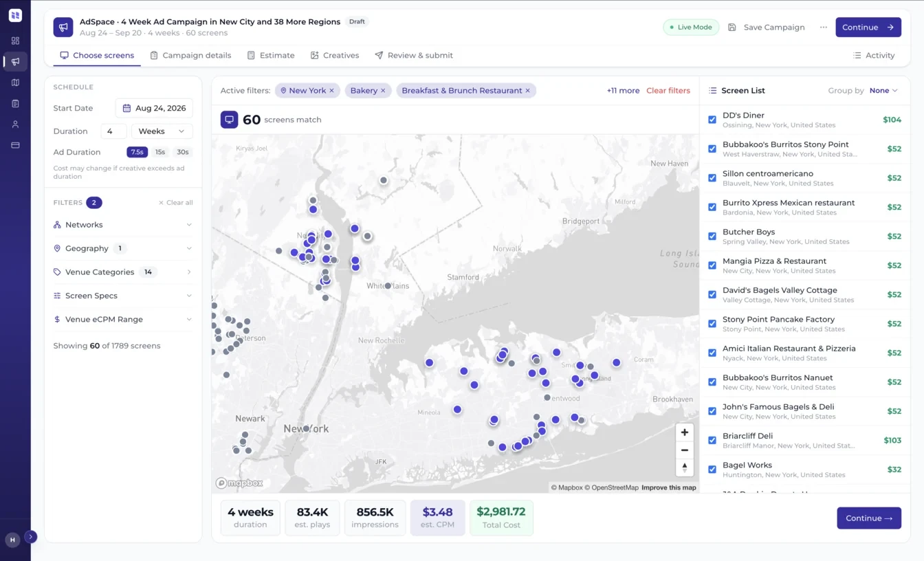Click the Screen List icon
The width and height of the screenshot is (924, 561).
pyautogui.click(x=713, y=91)
